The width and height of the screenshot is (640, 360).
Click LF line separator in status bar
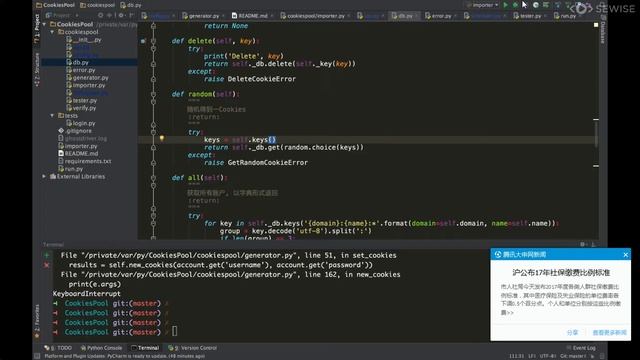(x=532, y=356)
